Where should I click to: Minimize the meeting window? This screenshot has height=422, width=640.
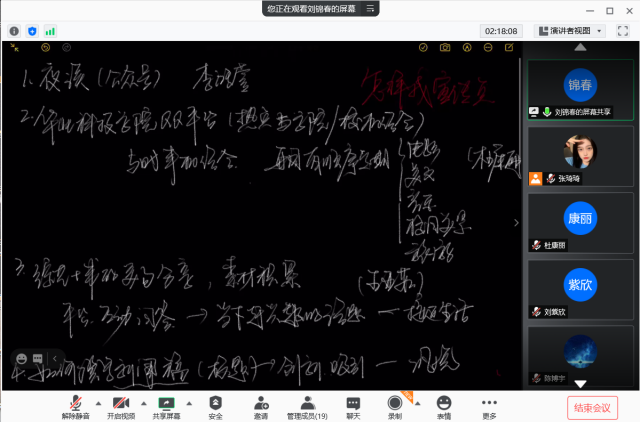point(590,11)
